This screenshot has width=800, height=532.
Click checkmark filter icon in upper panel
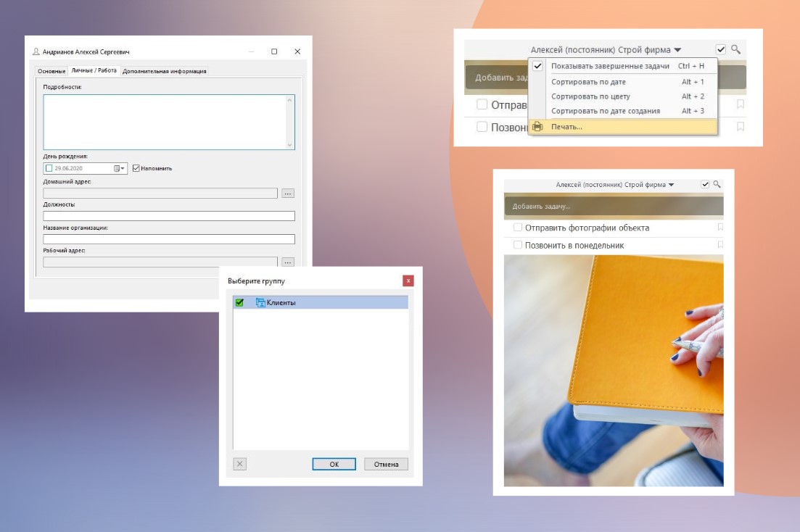(x=720, y=49)
